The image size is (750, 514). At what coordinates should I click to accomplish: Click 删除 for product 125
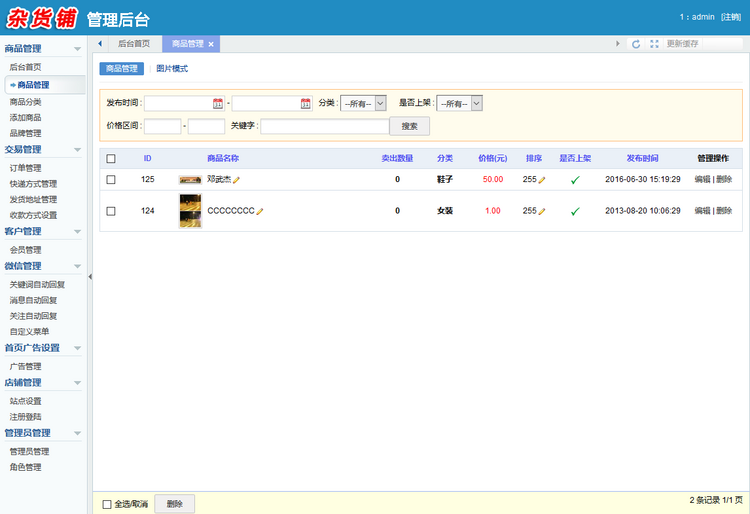[724, 179]
